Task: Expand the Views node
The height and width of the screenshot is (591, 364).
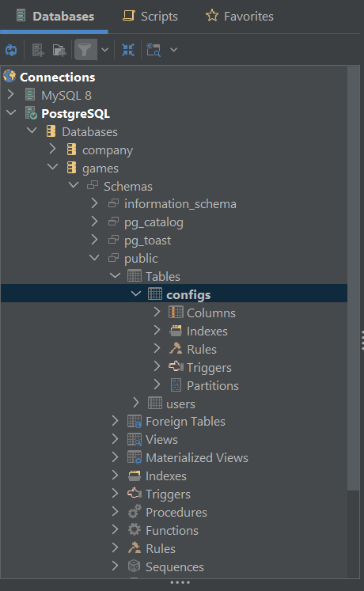Action: (115, 438)
